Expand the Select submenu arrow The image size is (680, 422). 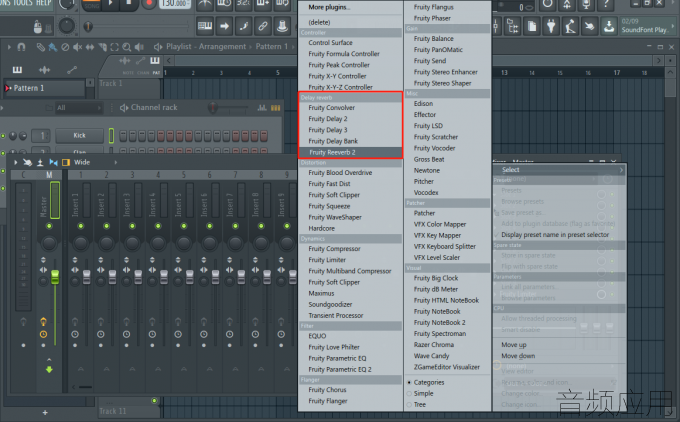tap(621, 170)
